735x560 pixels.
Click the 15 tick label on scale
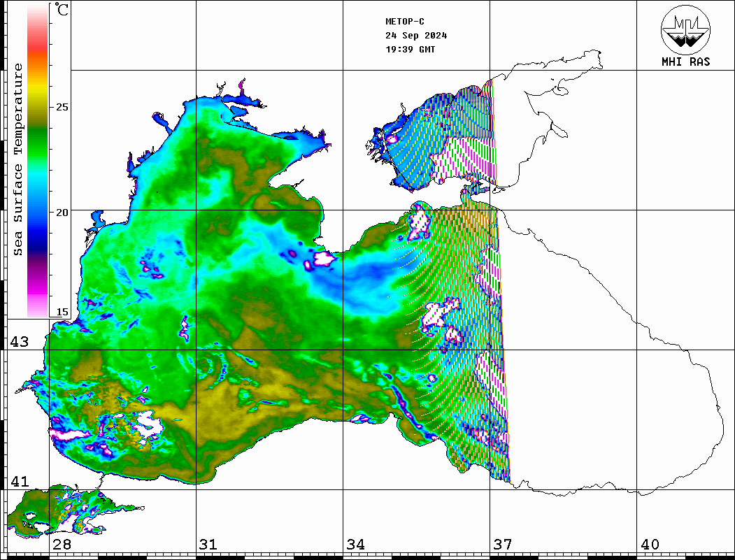click(63, 312)
